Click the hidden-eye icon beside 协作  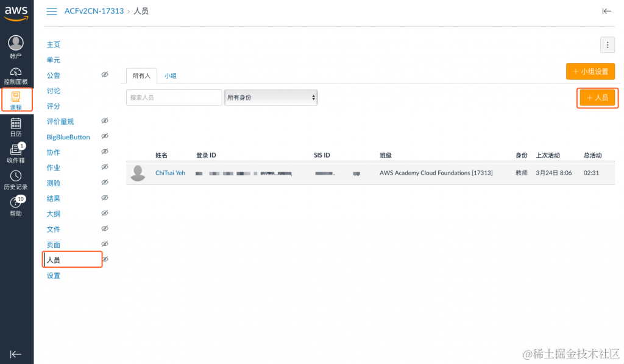(105, 152)
